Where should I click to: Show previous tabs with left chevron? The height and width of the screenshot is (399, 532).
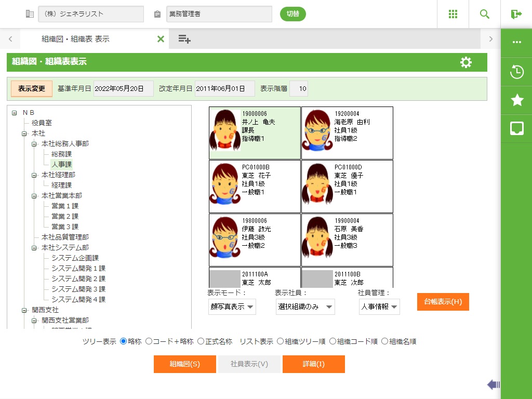(10, 39)
